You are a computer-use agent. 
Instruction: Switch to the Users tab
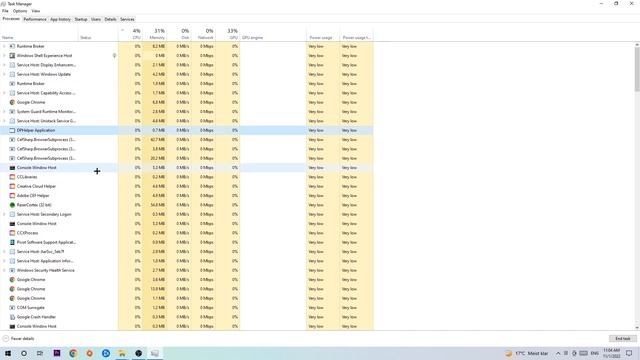(x=96, y=19)
